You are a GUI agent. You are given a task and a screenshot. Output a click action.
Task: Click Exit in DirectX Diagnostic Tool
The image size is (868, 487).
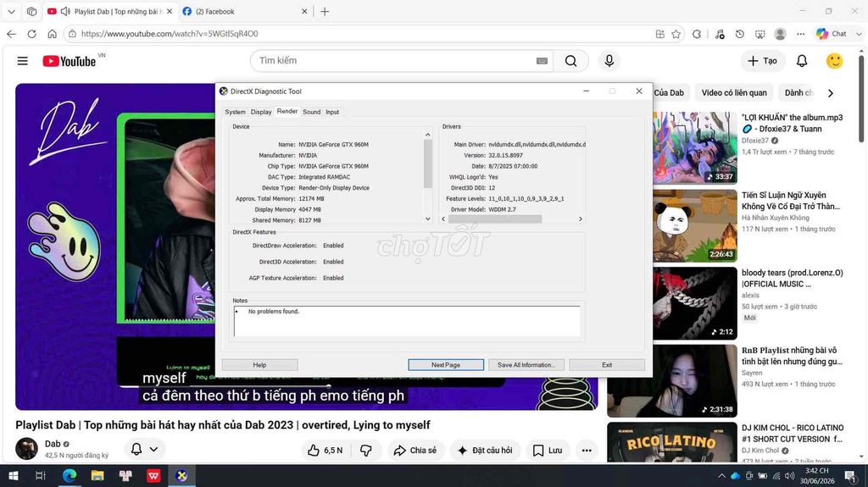coord(607,365)
